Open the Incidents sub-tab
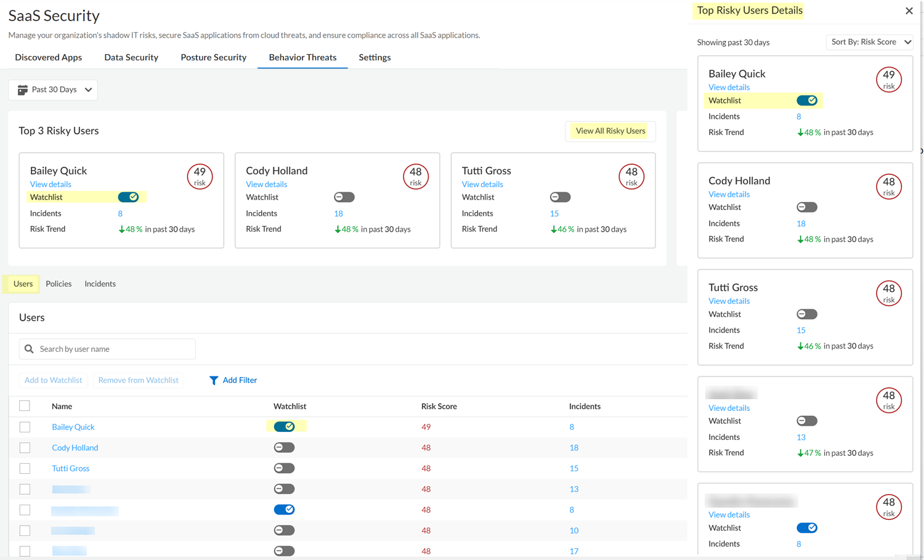 (100, 284)
